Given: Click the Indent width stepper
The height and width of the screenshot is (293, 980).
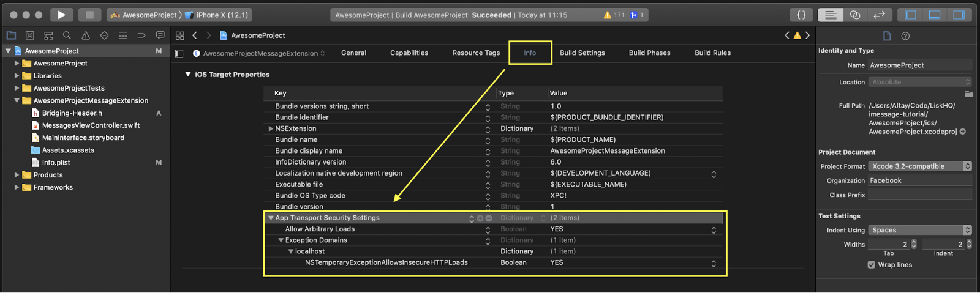Looking at the screenshot, I should (968, 244).
